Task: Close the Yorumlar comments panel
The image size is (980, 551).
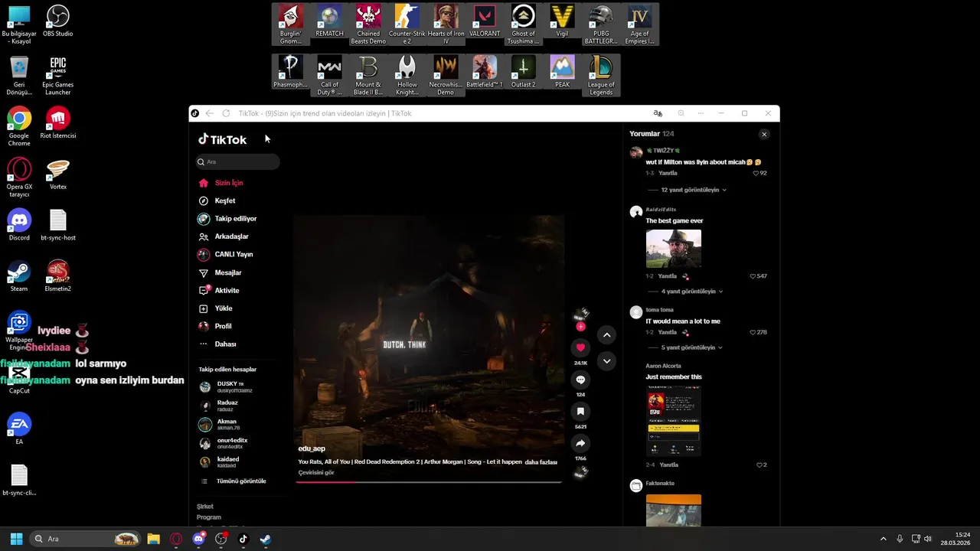Action: pos(763,134)
